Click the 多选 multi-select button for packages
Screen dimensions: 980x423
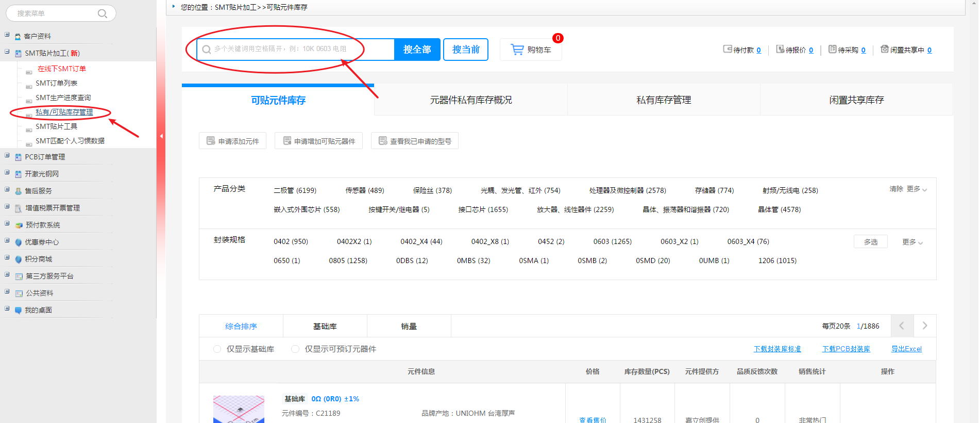(870, 242)
